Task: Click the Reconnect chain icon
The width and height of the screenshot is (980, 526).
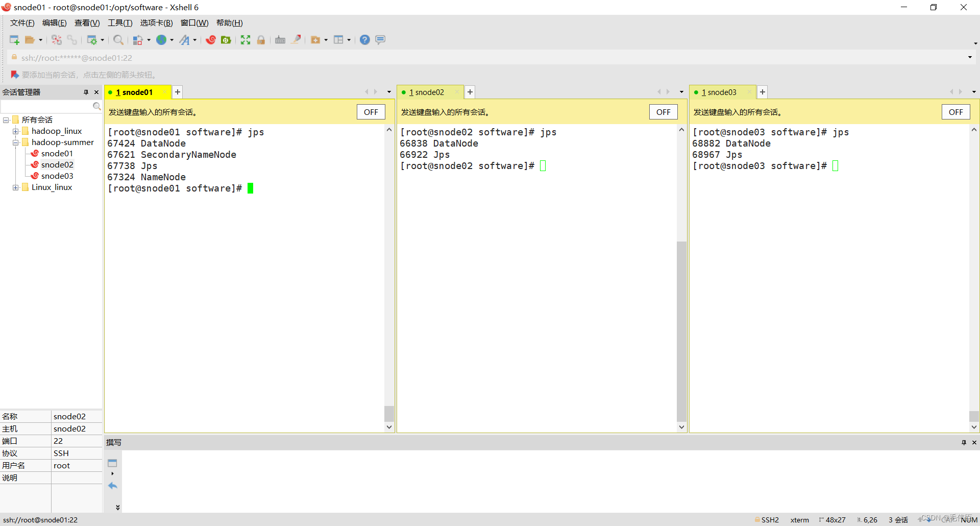Action: 72,40
